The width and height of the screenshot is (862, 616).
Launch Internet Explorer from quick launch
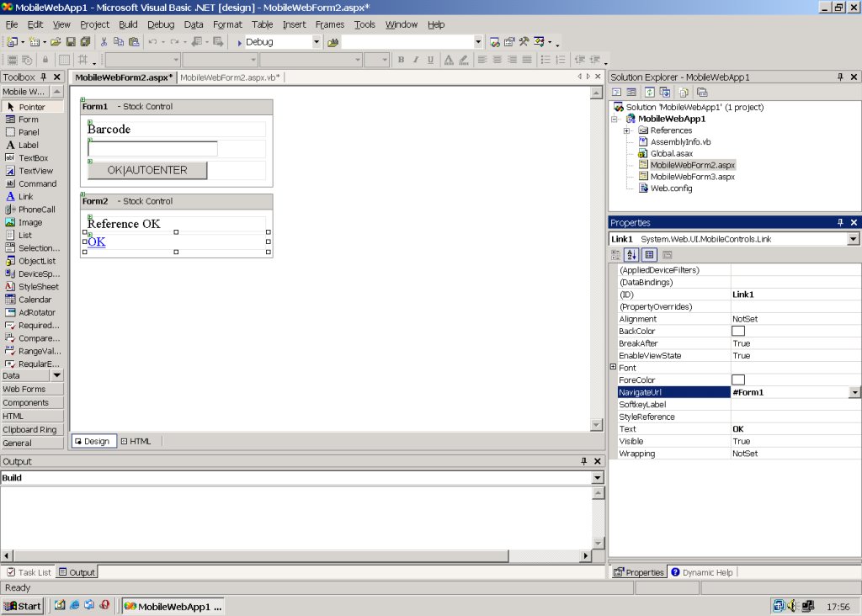(74, 606)
